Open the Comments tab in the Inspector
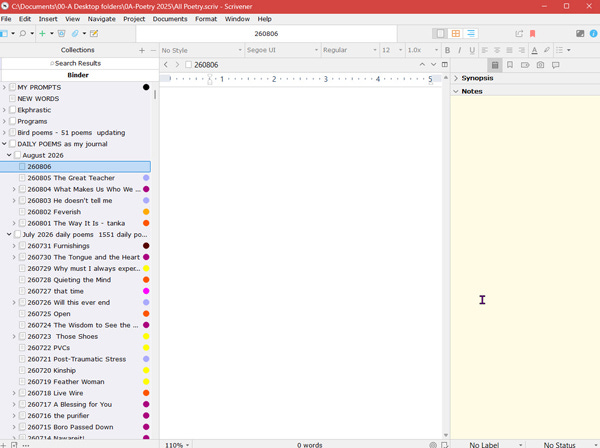This screenshot has width=600, height=448. (556, 65)
